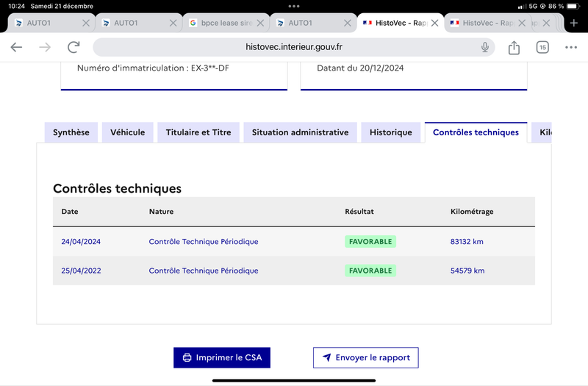Image resolution: width=588 pixels, height=386 pixels.
Task: Close the bpce lease Google tab
Action: click(260, 23)
